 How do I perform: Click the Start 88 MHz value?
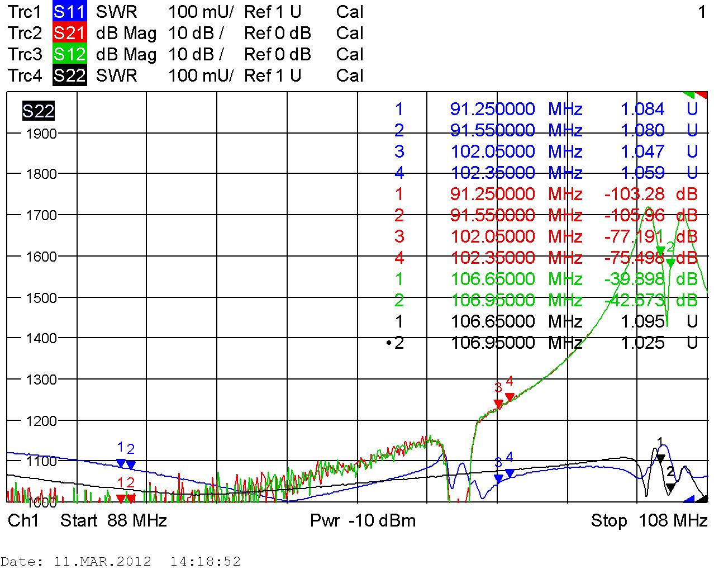click(x=114, y=520)
